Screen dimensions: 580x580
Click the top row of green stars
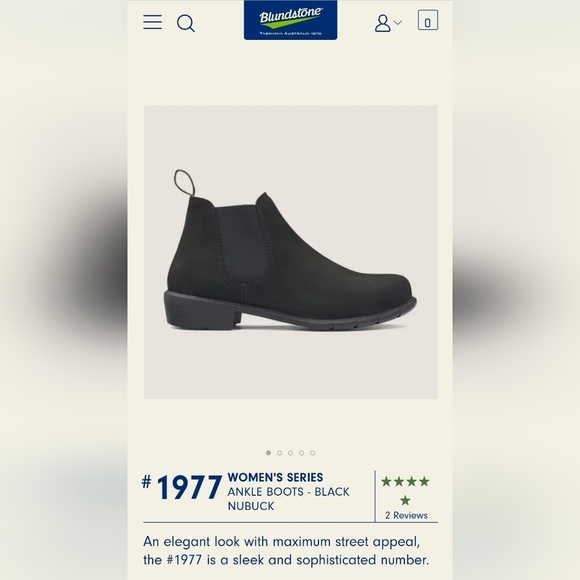pos(405,481)
